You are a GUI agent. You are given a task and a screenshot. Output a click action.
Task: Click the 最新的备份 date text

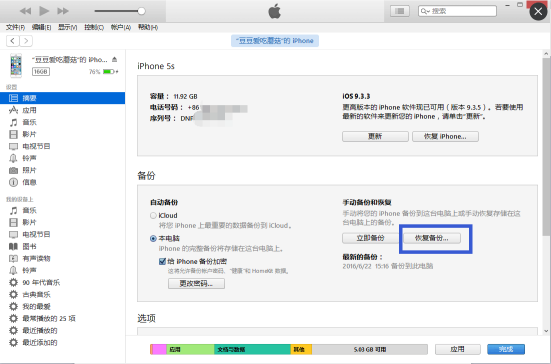[388, 266]
